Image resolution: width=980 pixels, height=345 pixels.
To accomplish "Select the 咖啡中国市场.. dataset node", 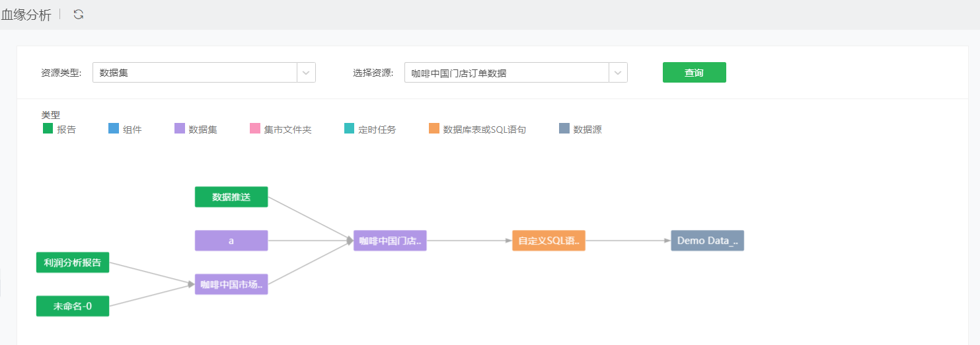I will [x=231, y=284].
